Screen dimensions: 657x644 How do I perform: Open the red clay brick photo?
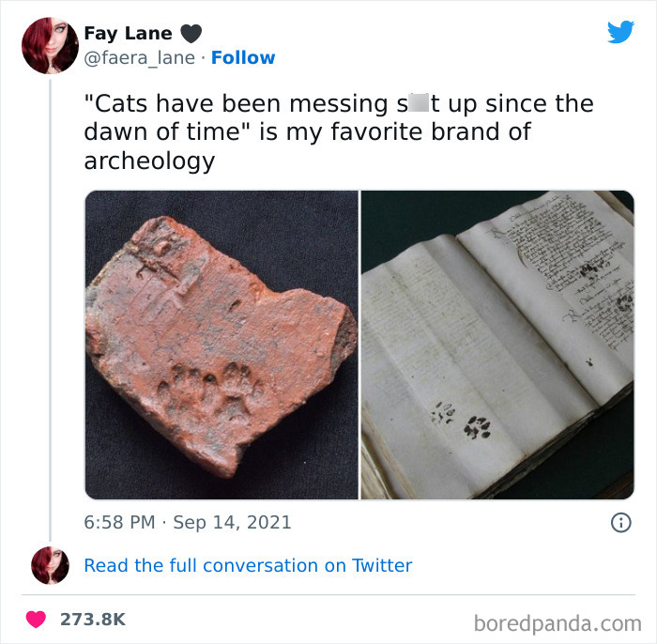(x=222, y=345)
